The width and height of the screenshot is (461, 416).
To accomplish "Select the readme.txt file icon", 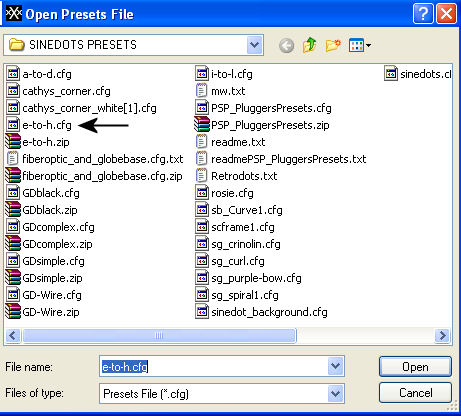I will tap(201, 142).
